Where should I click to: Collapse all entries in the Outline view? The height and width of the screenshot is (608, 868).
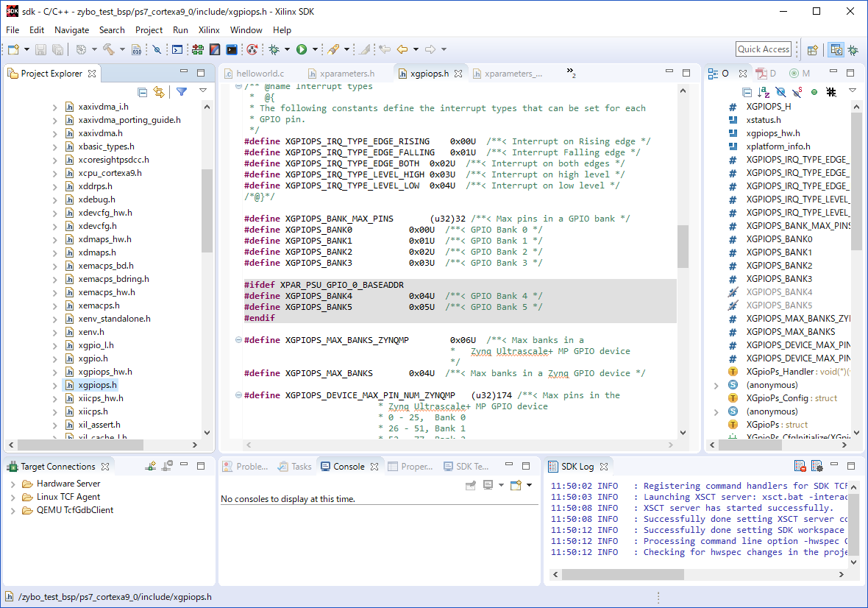(747, 91)
